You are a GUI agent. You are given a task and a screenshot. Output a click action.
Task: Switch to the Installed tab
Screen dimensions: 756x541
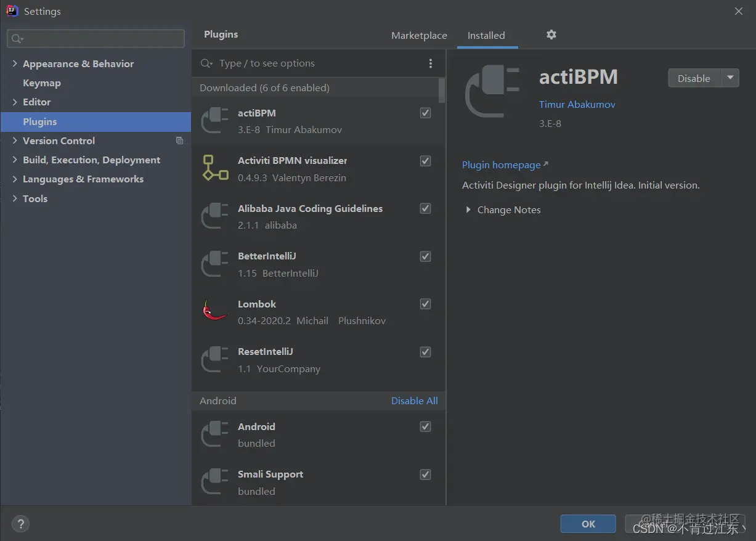coord(486,35)
